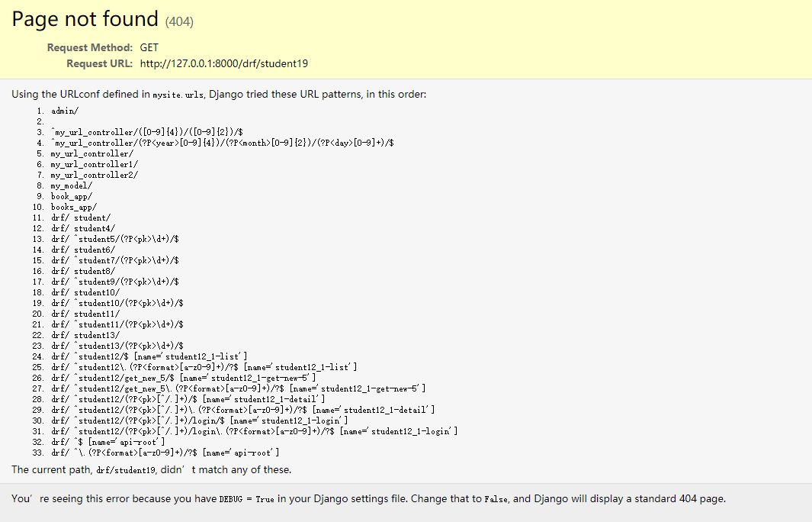Viewport: 812px width, 522px height.
Task: Select the drf/ ^student7/(?P<pk>\d+)/$ pattern
Action: coord(115,261)
